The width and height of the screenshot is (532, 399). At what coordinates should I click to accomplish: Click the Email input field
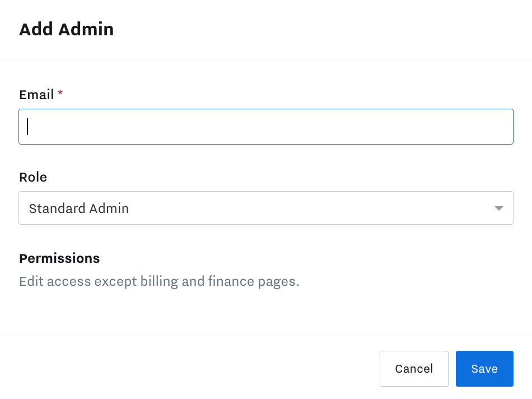[x=266, y=127]
